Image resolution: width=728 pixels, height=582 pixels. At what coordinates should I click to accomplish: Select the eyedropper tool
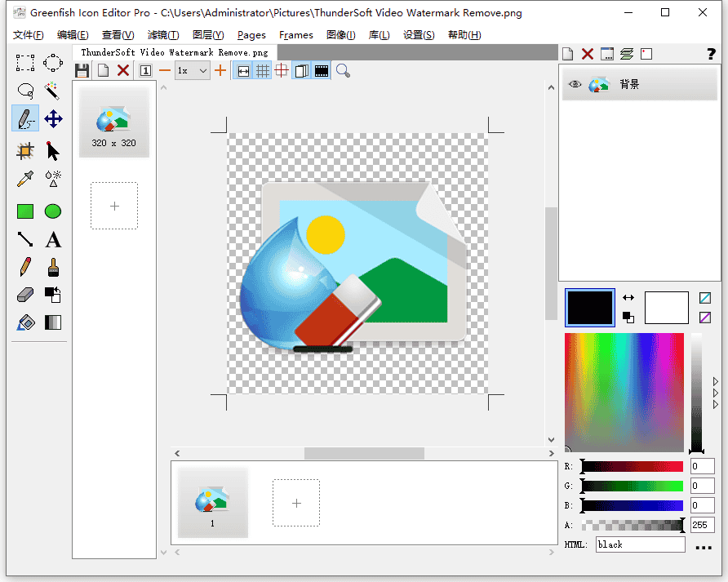pyautogui.click(x=25, y=179)
